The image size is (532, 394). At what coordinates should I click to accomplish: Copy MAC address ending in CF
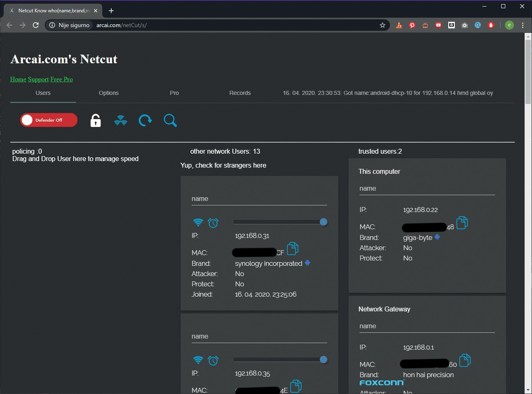[293, 248]
